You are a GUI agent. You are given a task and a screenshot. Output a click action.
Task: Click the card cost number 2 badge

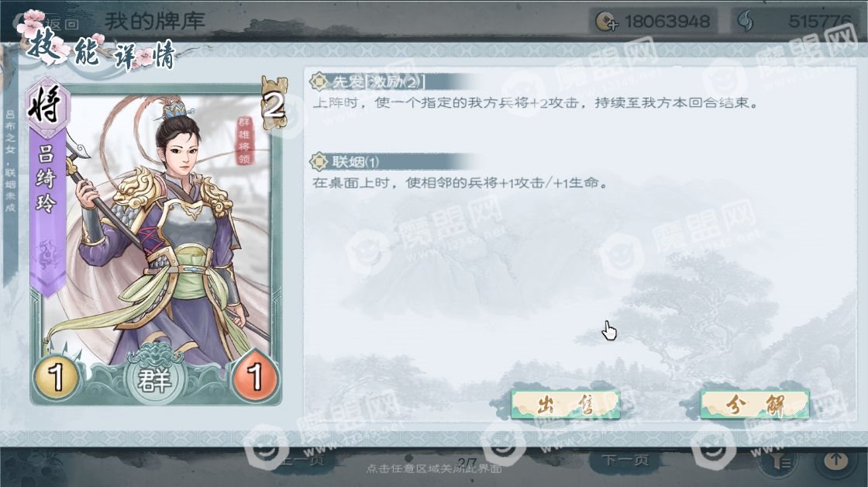(x=274, y=104)
